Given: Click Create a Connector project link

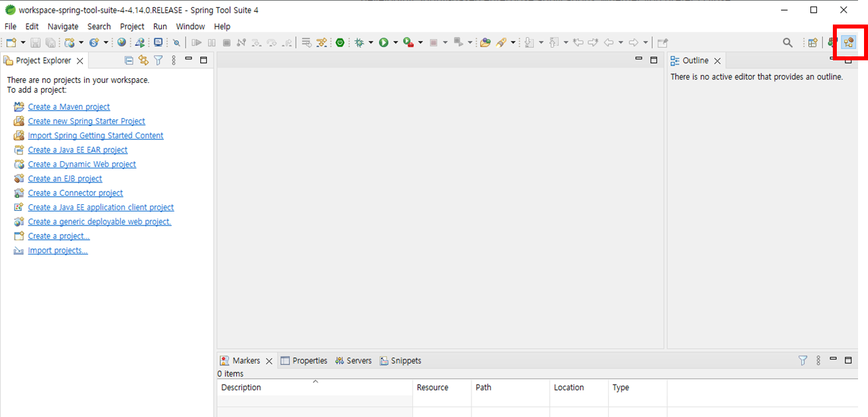Looking at the screenshot, I should pyautogui.click(x=76, y=193).
